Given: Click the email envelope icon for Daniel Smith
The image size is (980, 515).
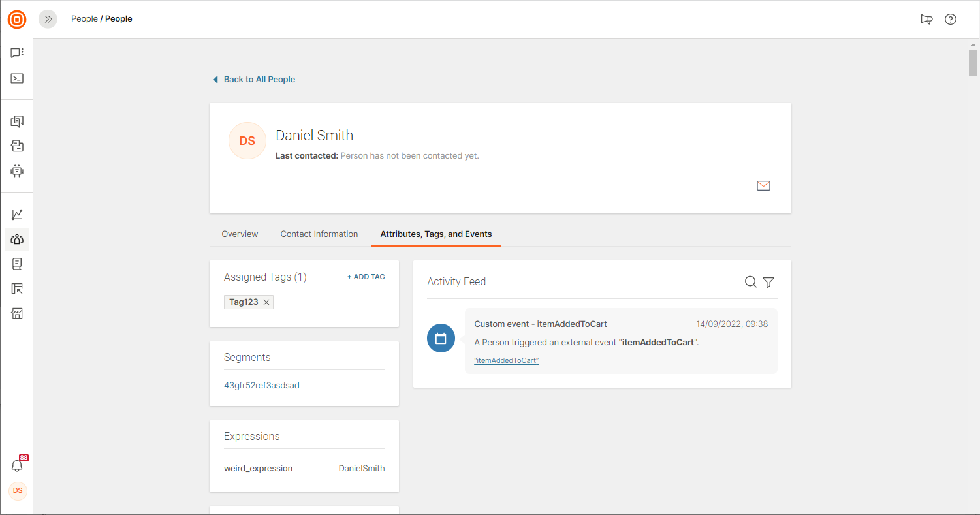Looking at the screenshot, I should point(763,186).
